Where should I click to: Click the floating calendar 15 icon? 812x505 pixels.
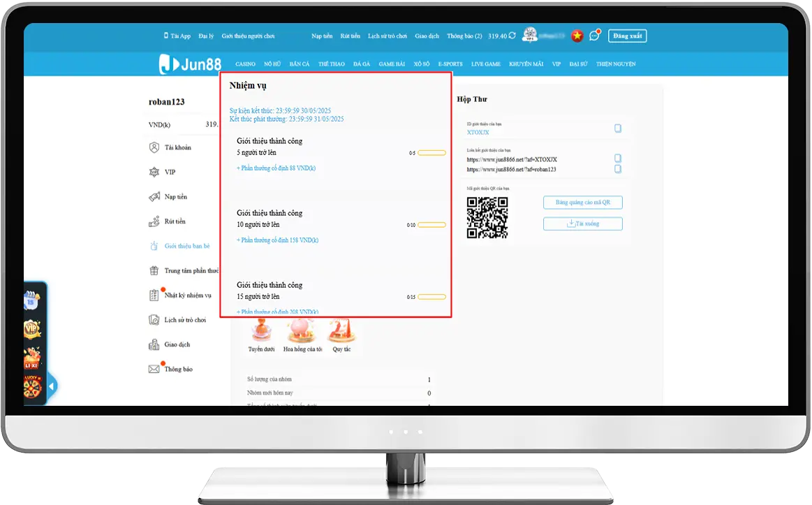[x=31, y=300]
